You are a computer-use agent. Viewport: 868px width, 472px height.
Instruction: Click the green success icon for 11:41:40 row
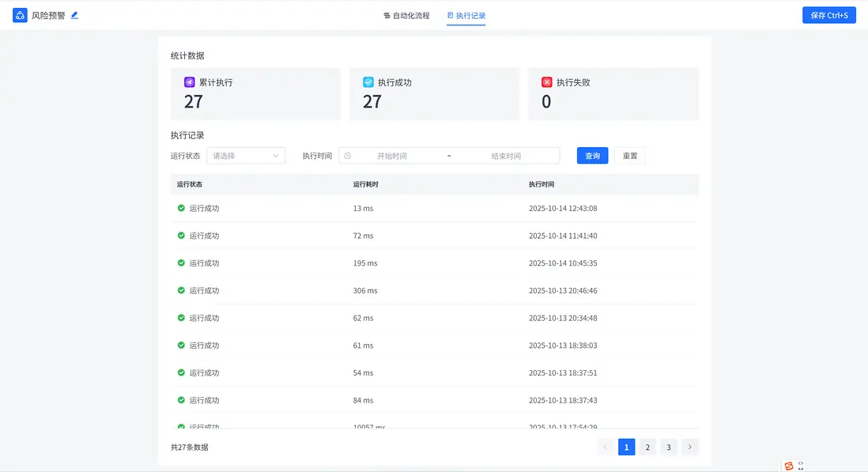pyautogui.click(x=181, y=236)
